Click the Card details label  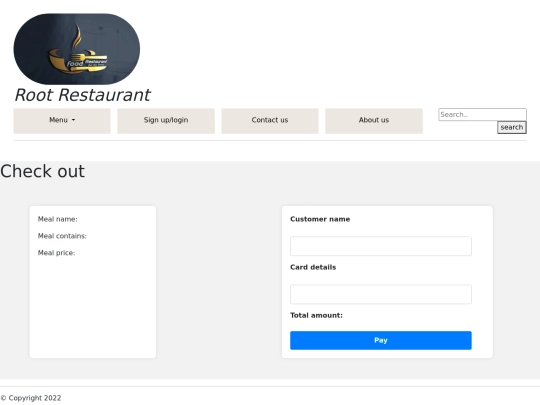(x=313, y=267)
